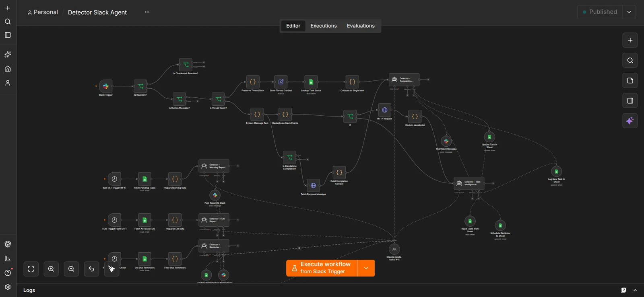
Task: Select the Is Reaction? switch node
Action: [140, 86]
